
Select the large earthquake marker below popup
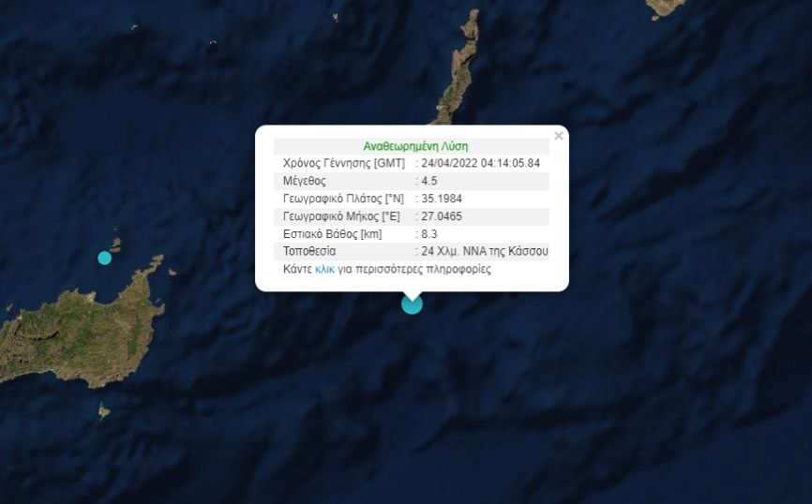412,304
